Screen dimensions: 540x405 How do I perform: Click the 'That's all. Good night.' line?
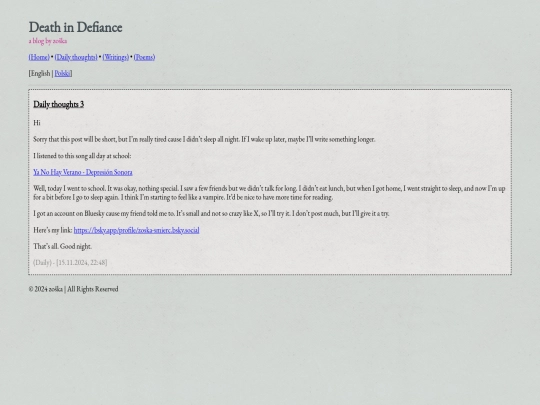(62, 247)
